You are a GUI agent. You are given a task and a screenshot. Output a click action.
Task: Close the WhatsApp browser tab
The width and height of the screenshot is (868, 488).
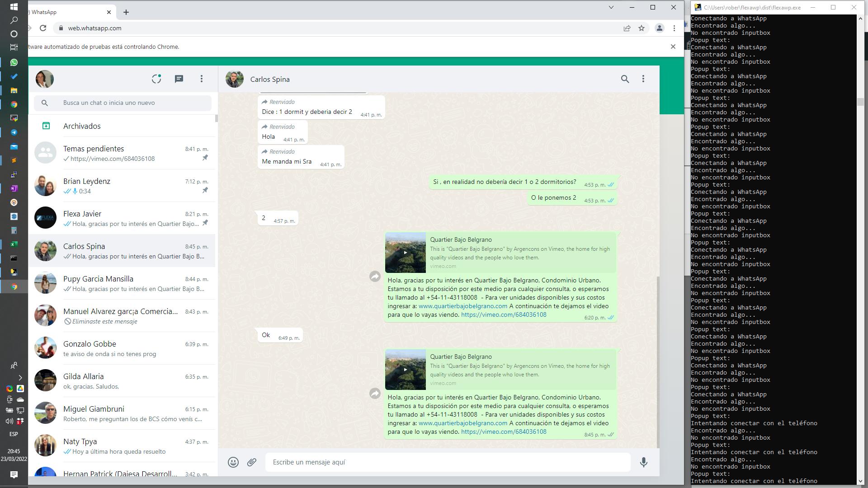tap(109, 12)
